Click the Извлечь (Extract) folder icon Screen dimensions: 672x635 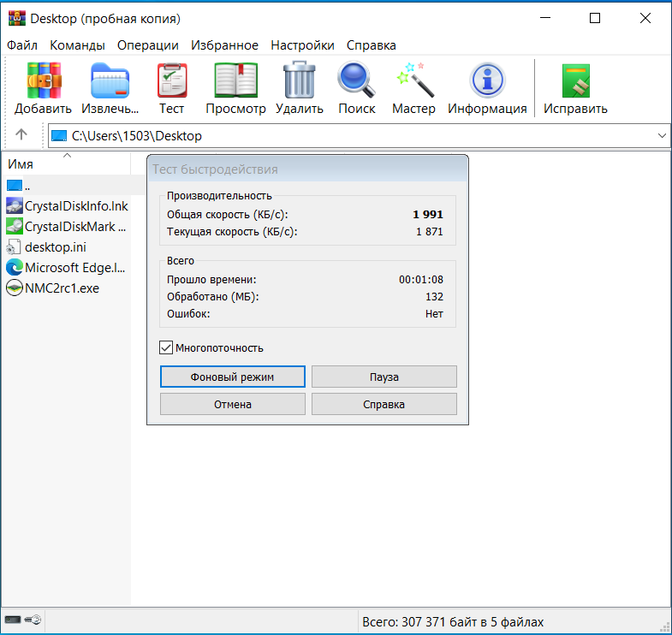[x=110, y=81]
